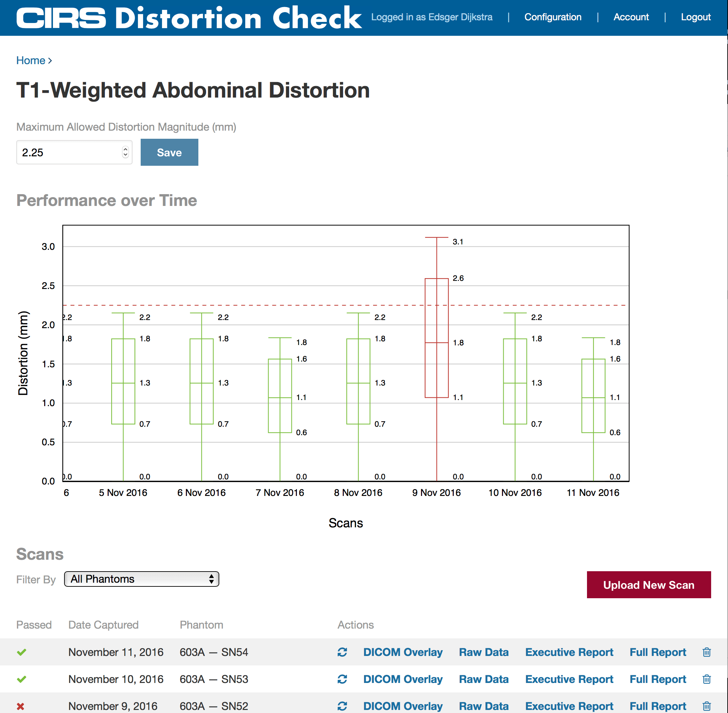This screenshot has height=713, width=728.
Task: Click the maximum distortion magnitude input field
Action: coord(69,152)
